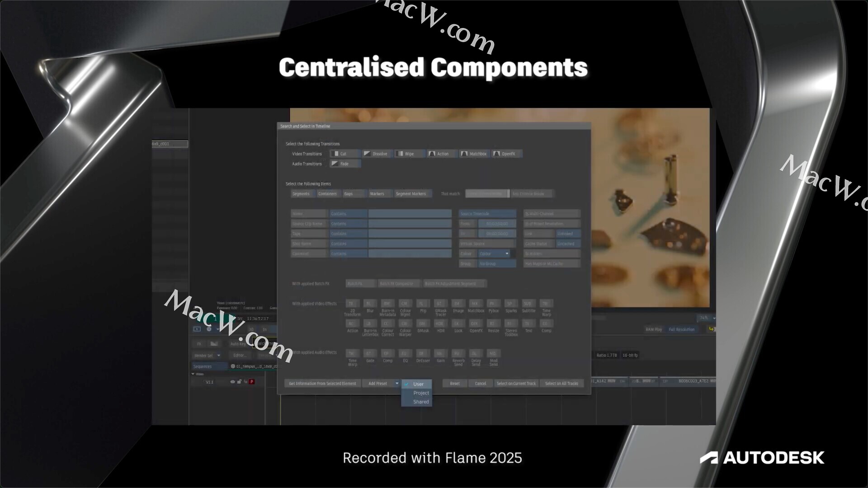Toggle the Is Multi-Channel criterion
This screenshot has height=488, width=868.
(x=552, y=214)
